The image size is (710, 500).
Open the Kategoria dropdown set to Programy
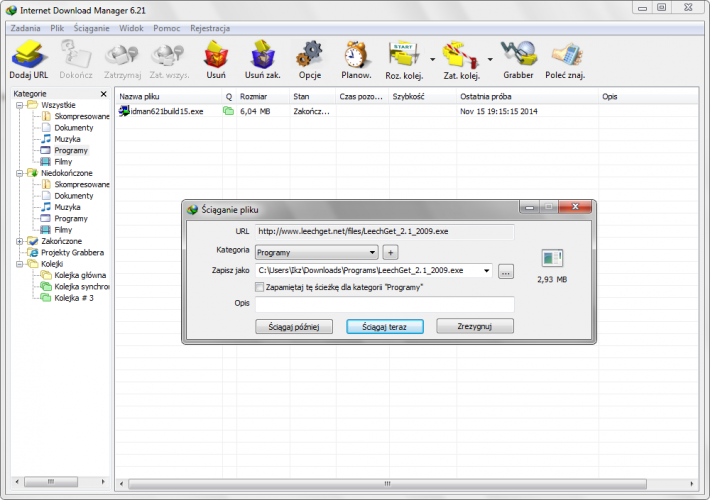tap(317, 252)
